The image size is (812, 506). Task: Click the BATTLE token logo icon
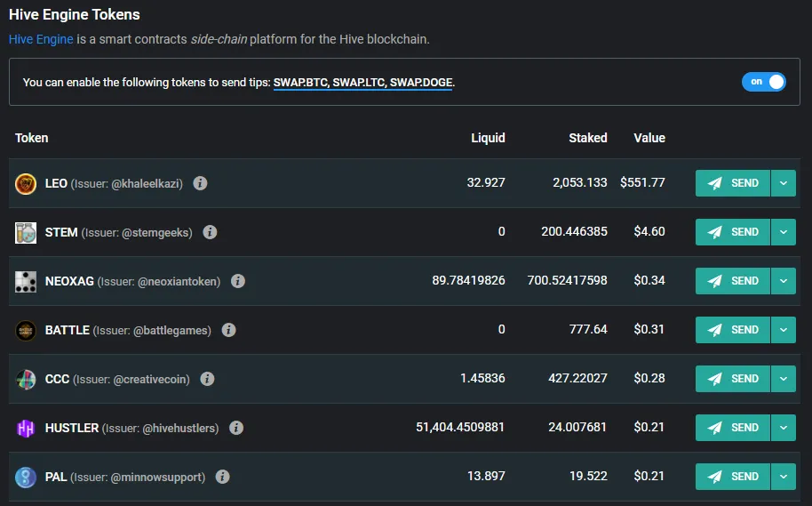pyautogui.click(x=26, y=330)
